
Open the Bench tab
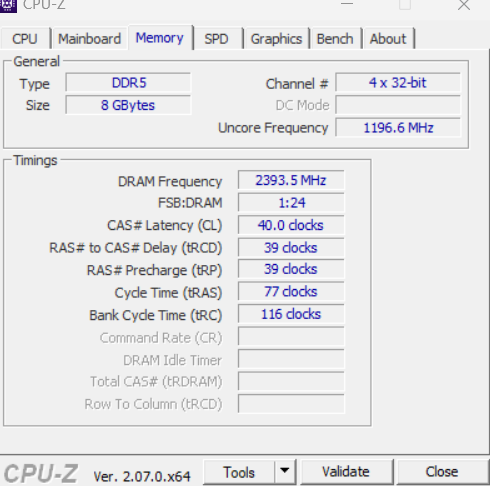coord(335,39)
